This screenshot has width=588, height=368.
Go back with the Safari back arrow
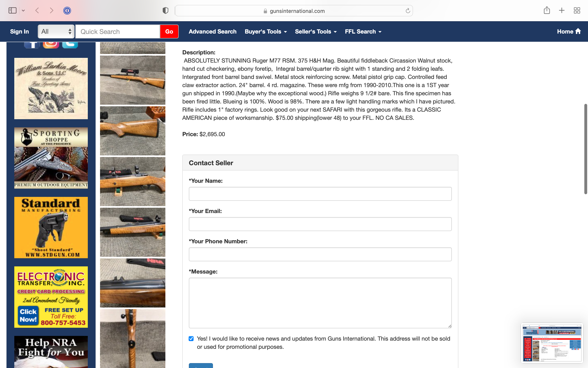pyautogui.click(x=37, y=10)
